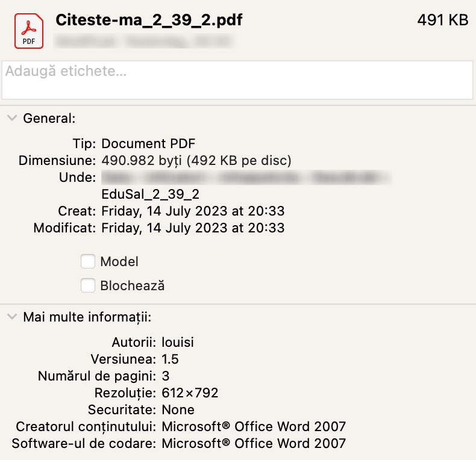
Task: Click the Creatorul conținutului Office Word value
Action: 254,427
